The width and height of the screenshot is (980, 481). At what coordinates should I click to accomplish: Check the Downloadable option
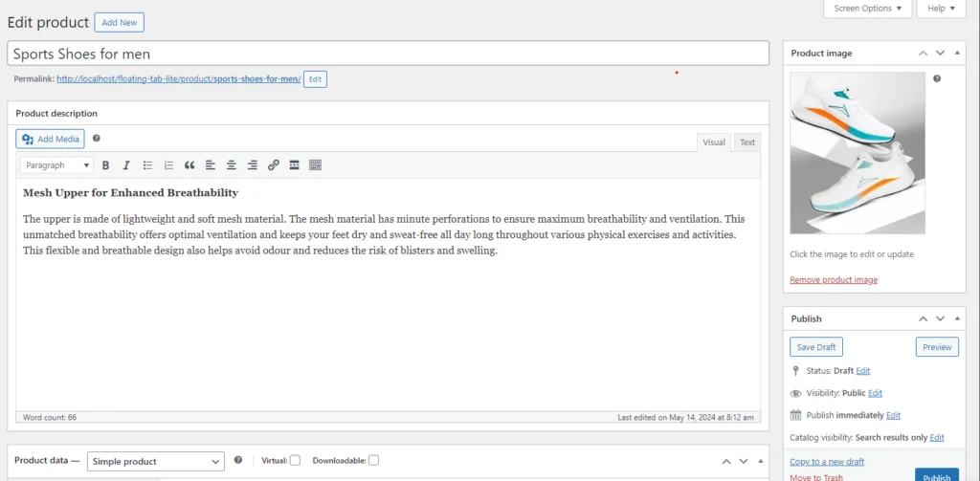[x=373, y=460]
